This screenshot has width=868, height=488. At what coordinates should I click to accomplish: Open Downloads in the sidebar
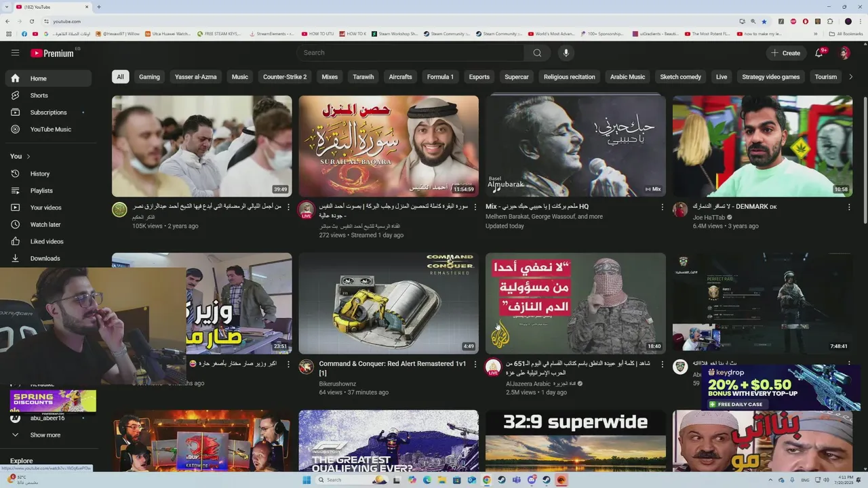pos(47,258)
